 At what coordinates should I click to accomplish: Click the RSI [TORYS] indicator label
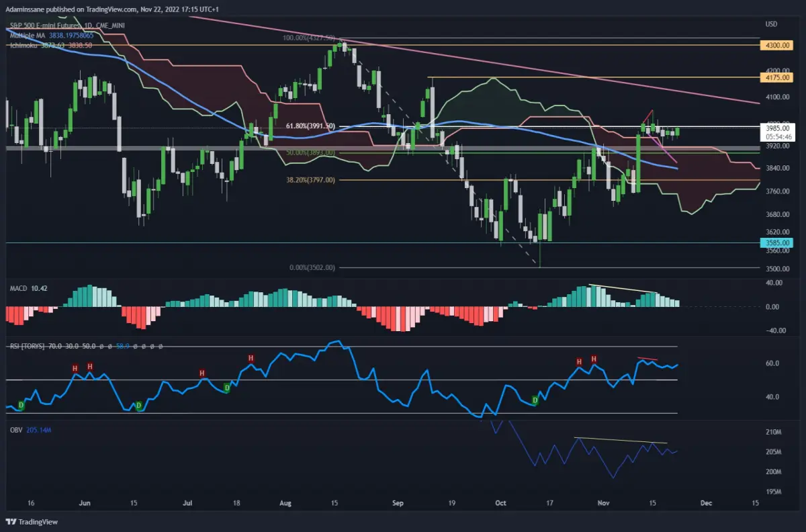(x=26, y=346)
